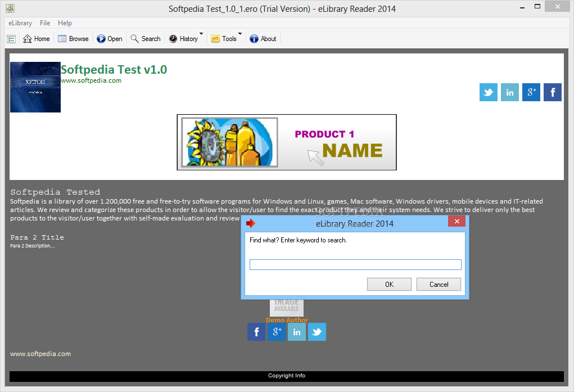Maximize the eLibrary Reader window

537,7
